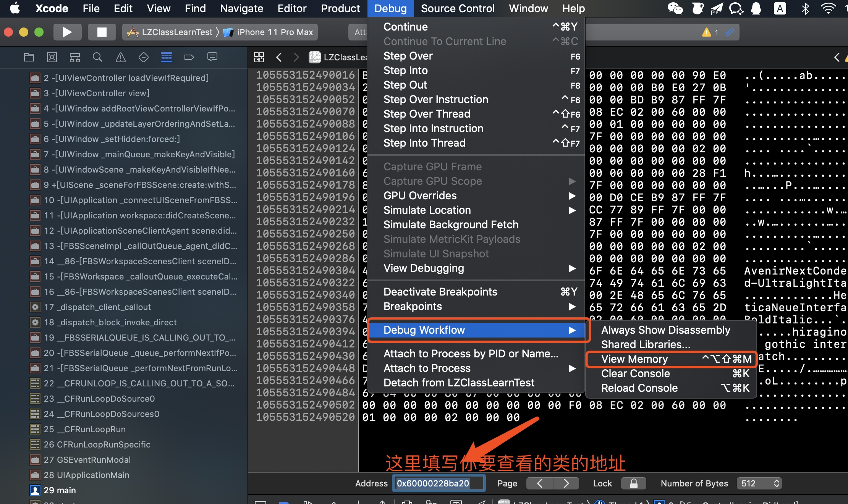Screen dimensions: 848x504
Task: Choose Continue in Debug menu
Action: [476, 27]
